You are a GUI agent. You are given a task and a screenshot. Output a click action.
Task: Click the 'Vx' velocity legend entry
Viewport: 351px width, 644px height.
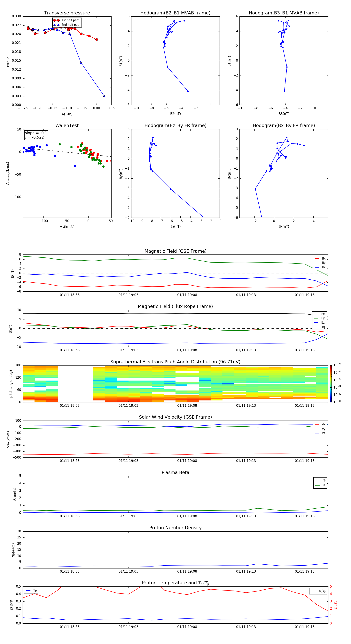[320, 424]
